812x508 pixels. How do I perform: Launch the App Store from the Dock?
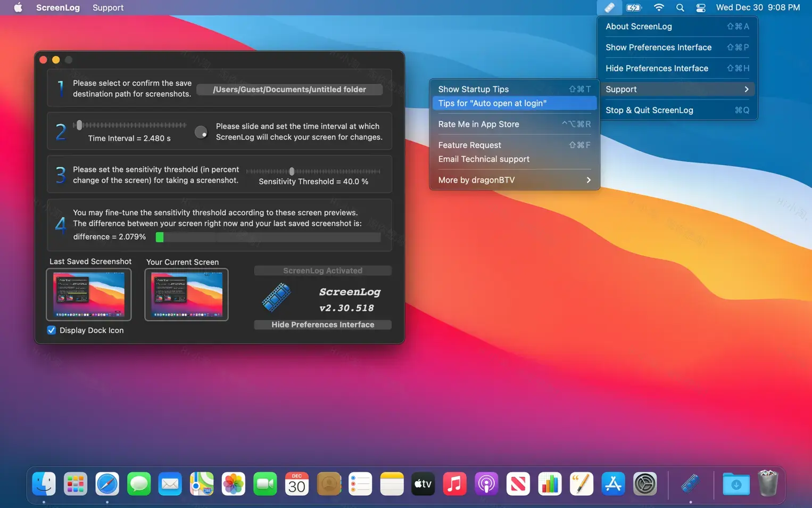pyautogui.click(x=613, y=484)
